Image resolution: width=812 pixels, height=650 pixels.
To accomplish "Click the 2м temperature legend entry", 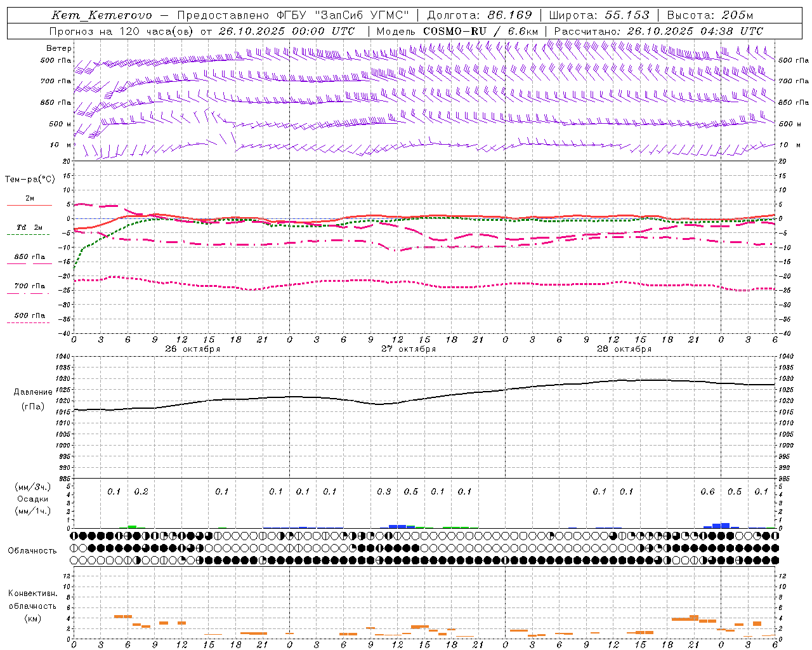I will pos(30,199).
